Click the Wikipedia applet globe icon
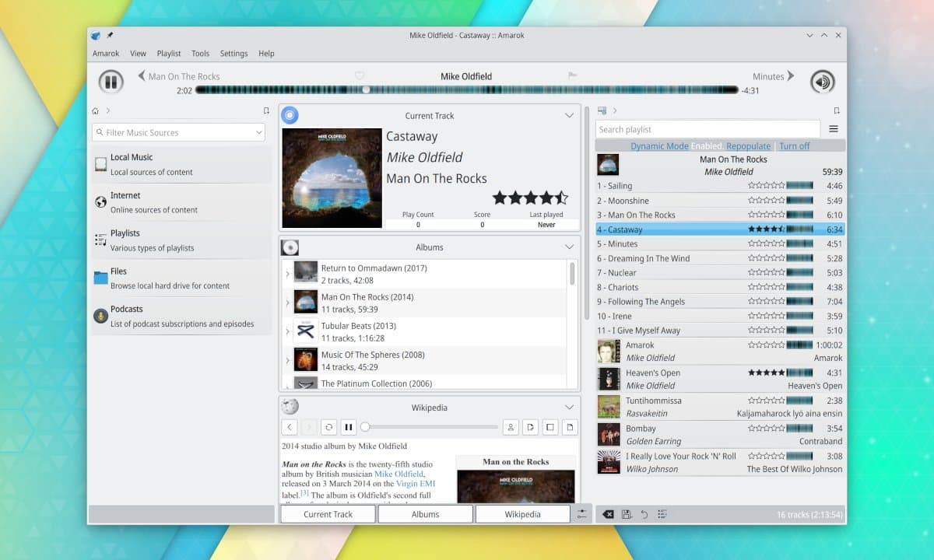 290,407
